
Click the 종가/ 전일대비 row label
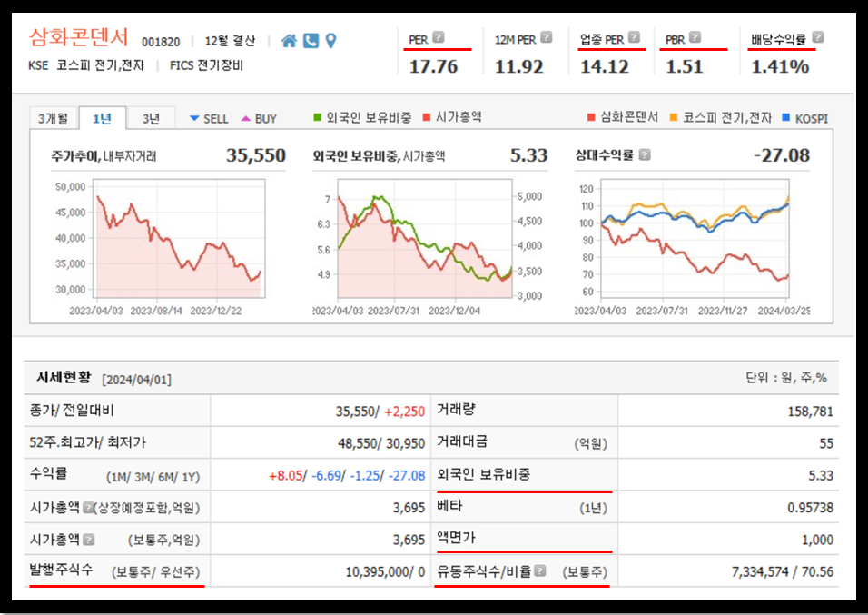click(x=72, y=411)
